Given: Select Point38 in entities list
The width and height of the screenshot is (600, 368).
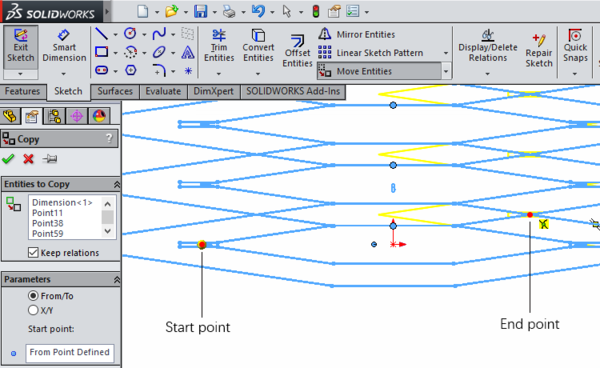Looking at the screenshot, I should coord(48,223).
